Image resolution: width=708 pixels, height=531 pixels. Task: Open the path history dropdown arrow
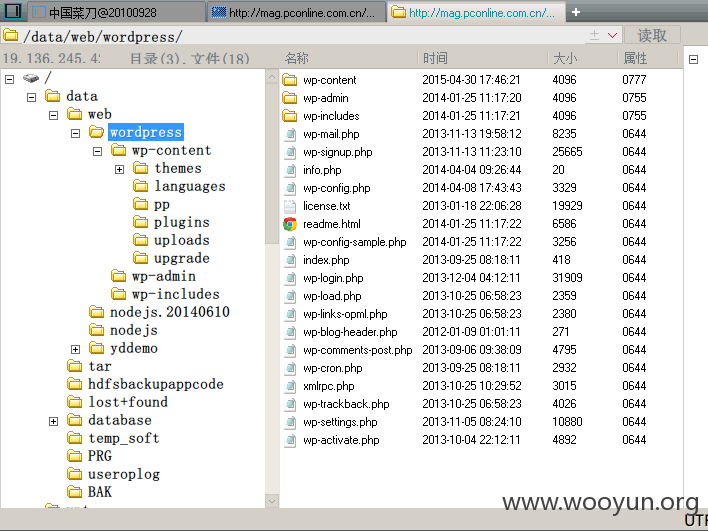pos(612,35)
